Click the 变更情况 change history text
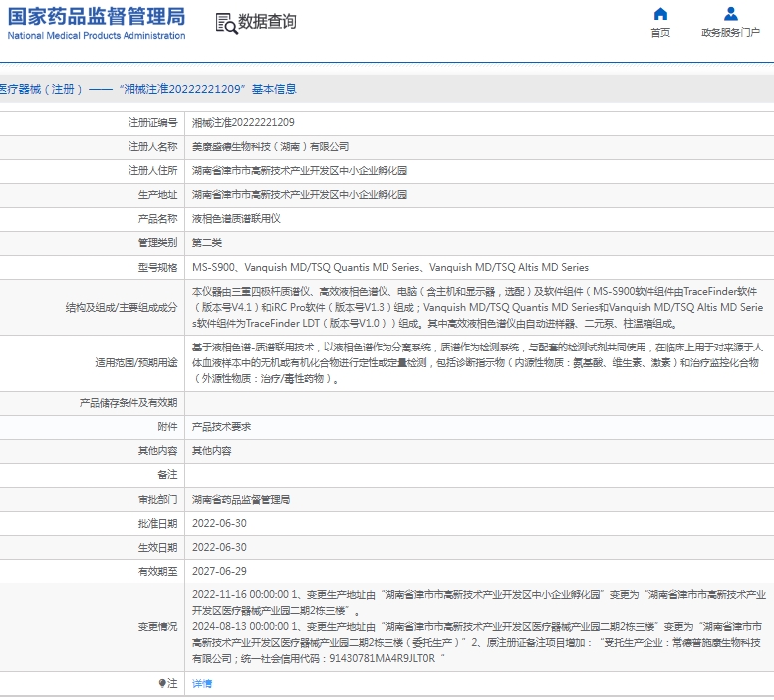Viewport: 774px width, 700px height. [479, 627]
